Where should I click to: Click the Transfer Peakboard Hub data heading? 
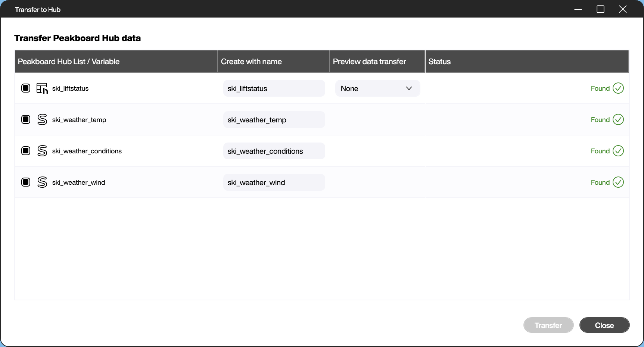(x=77, y=38)
